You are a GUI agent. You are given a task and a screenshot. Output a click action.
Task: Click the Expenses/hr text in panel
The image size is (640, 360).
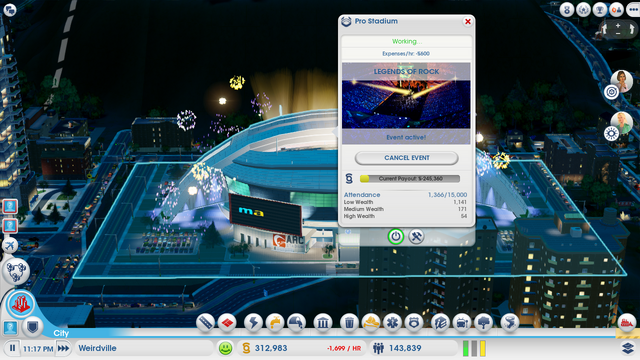pos(406,53)
